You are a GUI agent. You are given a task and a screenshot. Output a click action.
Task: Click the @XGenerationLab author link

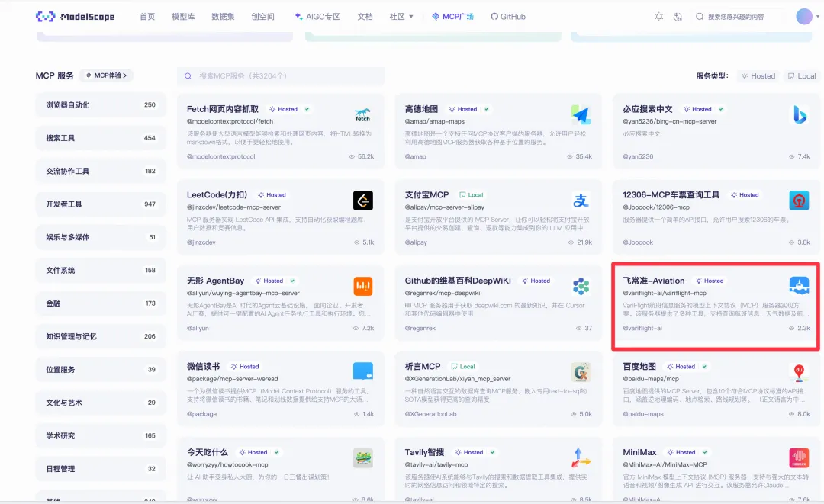430,414
